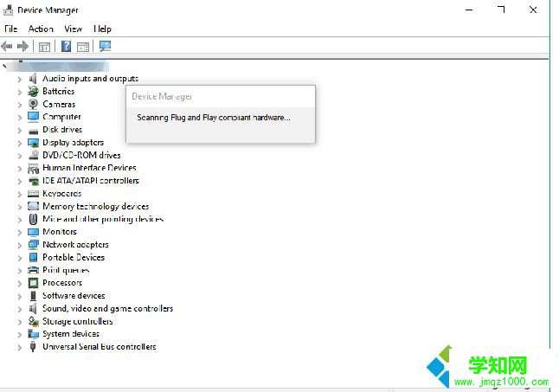
Task: Select the Monitors tree label
Action: (60, 232)
